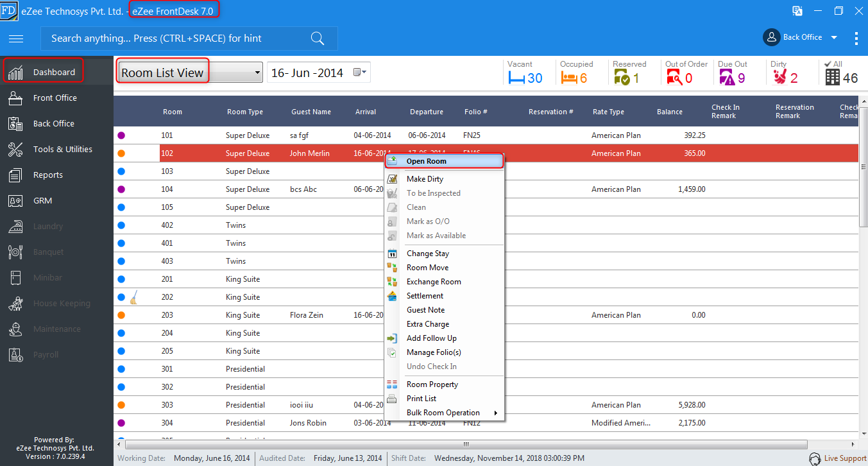Viewport: 868px width, 466px height.
Task: Click the Out of Order rooms icon
Action: click(674, 78)
